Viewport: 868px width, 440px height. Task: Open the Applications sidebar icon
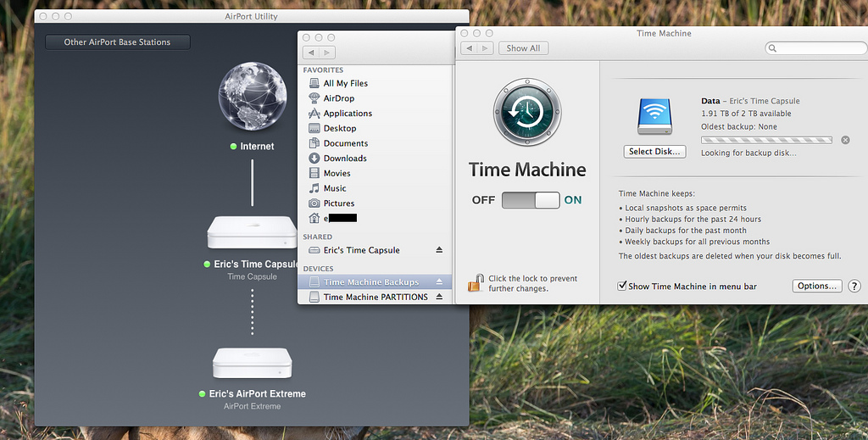tap(314, 113)
